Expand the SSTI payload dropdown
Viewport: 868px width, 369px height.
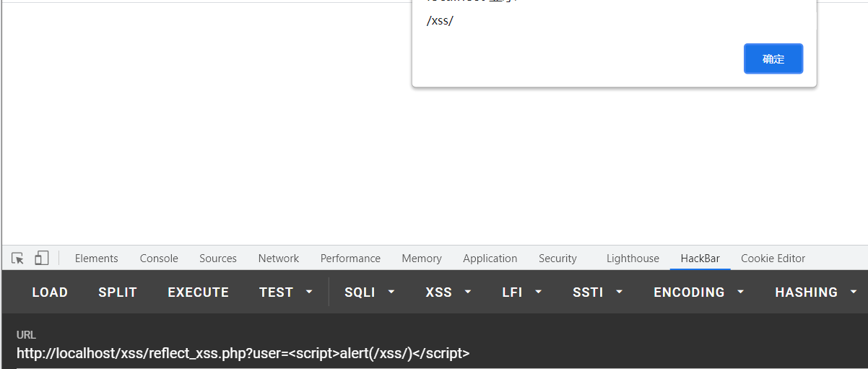598,292
